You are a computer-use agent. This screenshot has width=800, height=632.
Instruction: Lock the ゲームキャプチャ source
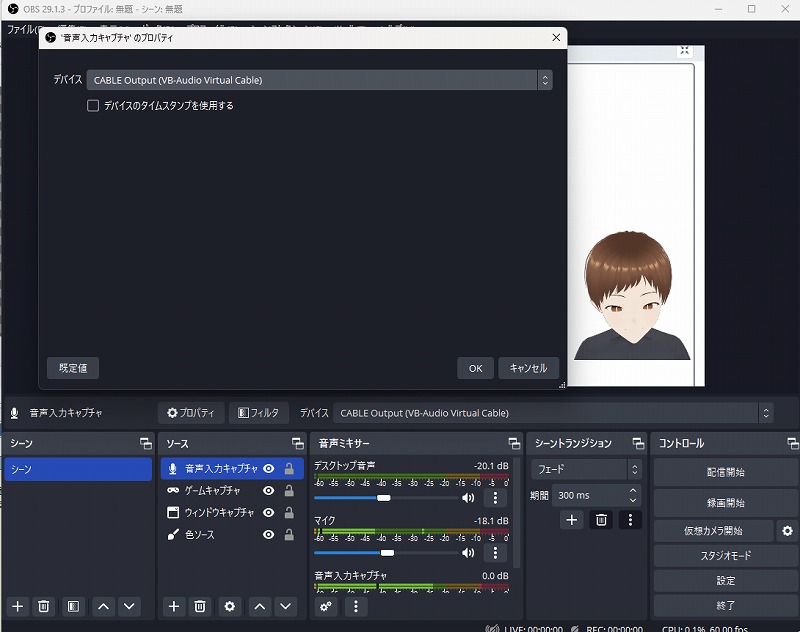pyautogui.click(x=289, y=491)
